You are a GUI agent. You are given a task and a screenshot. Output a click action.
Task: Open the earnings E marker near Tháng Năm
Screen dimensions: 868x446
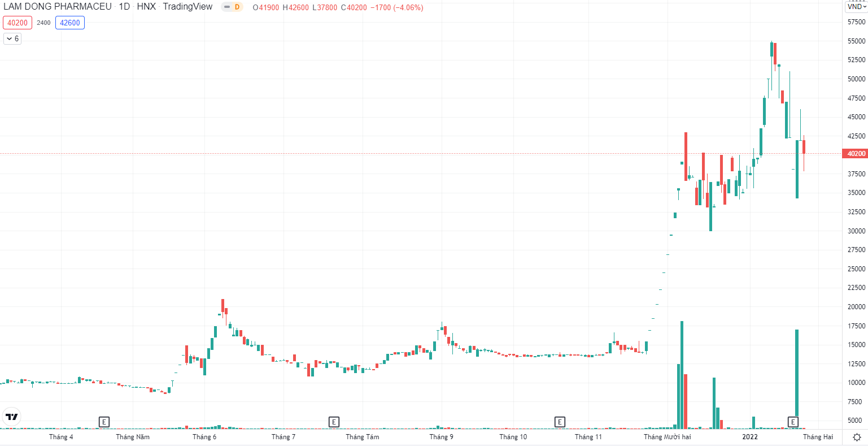point(104,422)
